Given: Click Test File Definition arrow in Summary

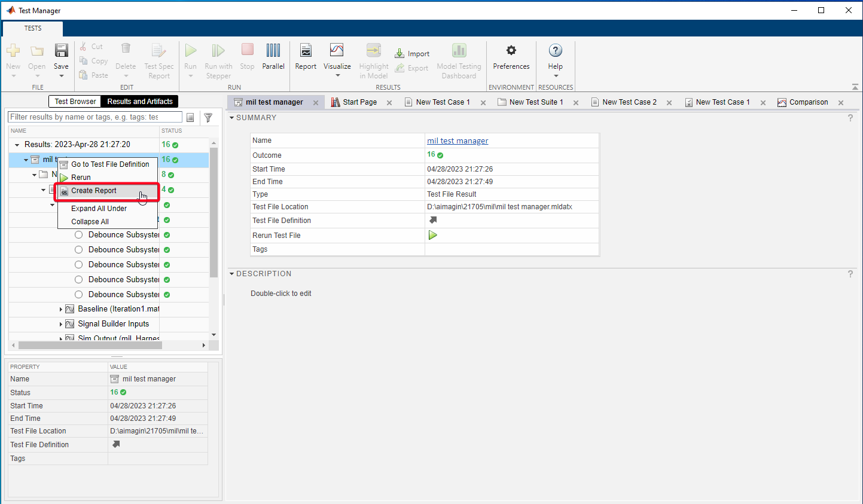Looking at the screenshot, I should tap(433, 220).
